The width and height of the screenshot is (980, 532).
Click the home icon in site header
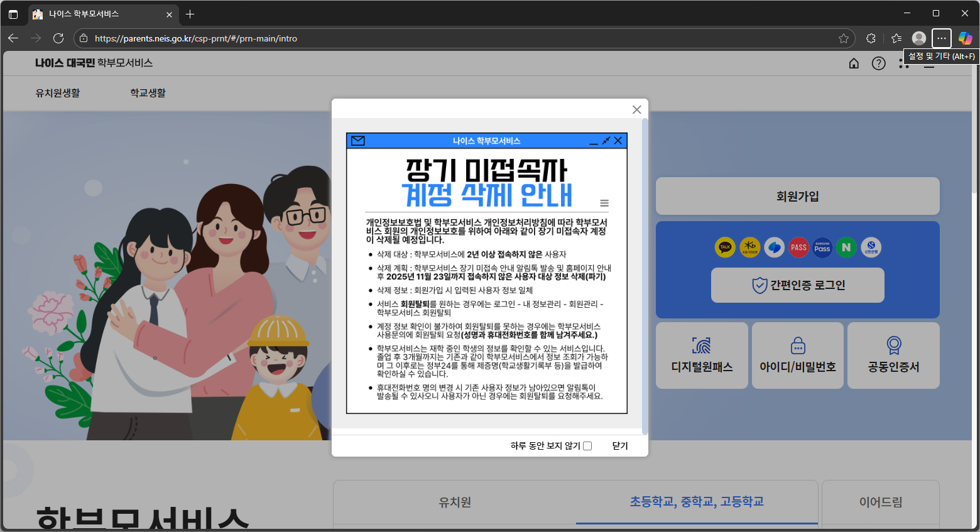pyautogui.click(x=854, y=63)
